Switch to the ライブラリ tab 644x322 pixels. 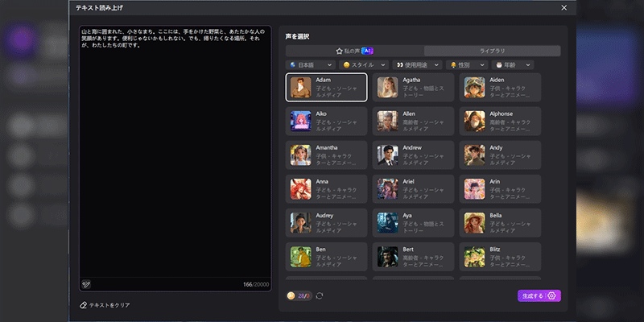492,51
